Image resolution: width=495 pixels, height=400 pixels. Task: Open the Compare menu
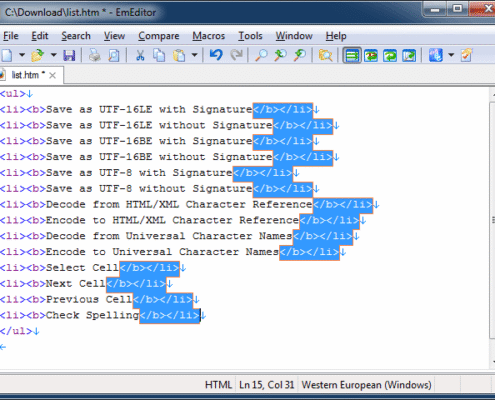pos(159,36)
